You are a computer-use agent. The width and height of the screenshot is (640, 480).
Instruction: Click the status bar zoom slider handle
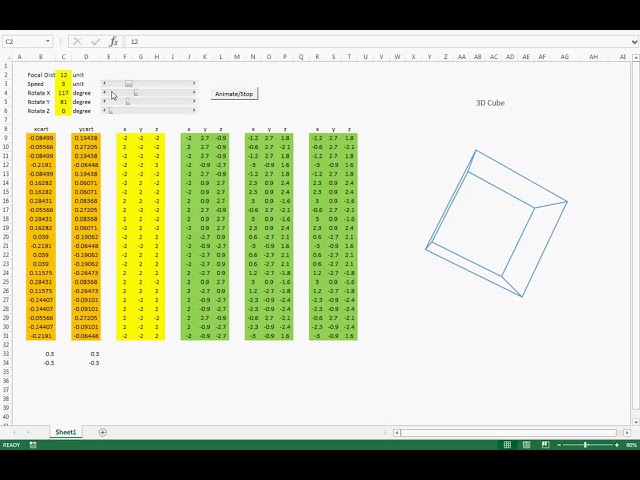point(585,445)
